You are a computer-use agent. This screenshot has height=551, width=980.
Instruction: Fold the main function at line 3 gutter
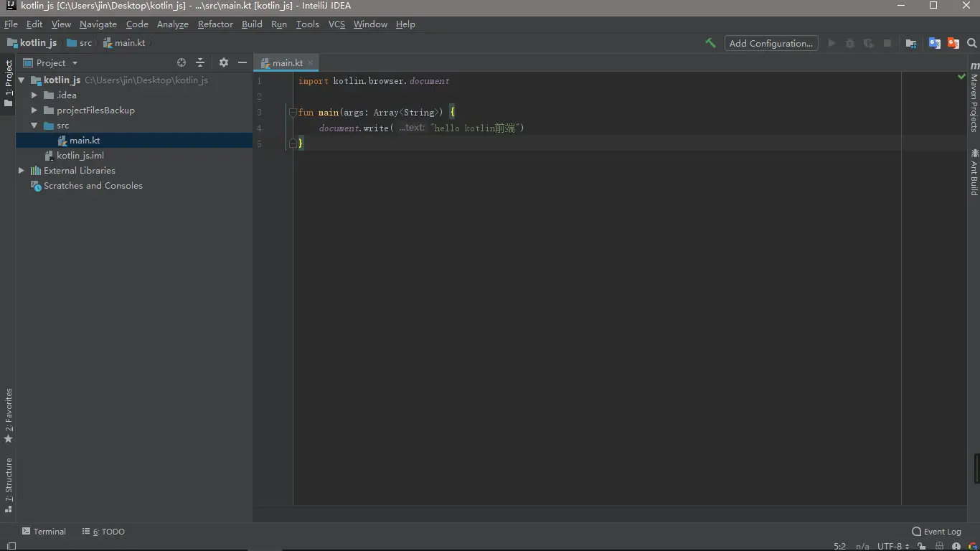pos(293,113)
